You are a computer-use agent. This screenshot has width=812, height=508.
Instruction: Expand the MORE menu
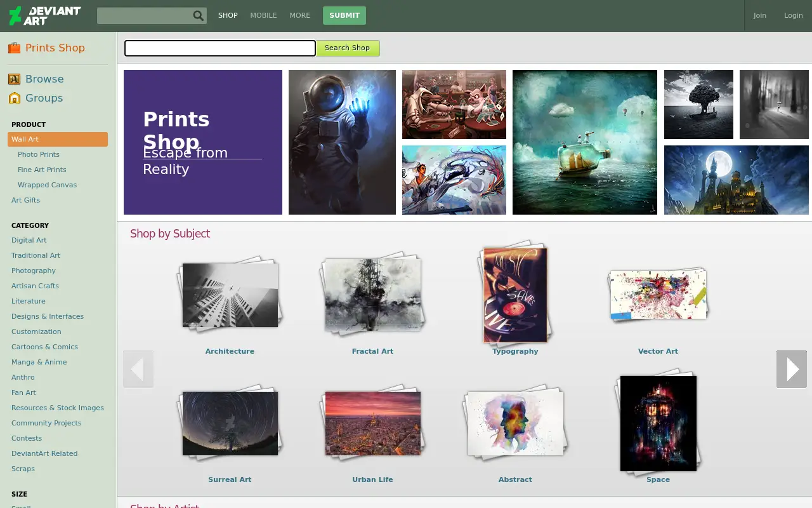tap(300, 15)
